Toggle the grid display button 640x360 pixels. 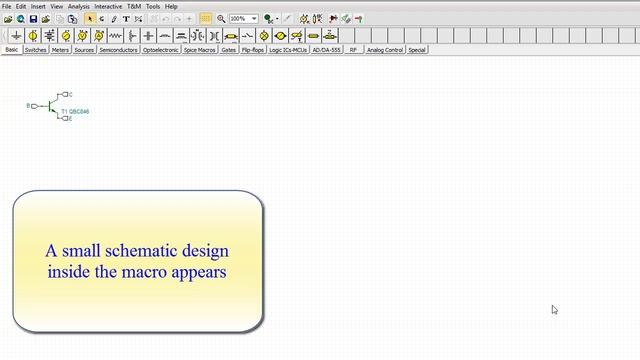pyautogui.click(x=205, y=19)
